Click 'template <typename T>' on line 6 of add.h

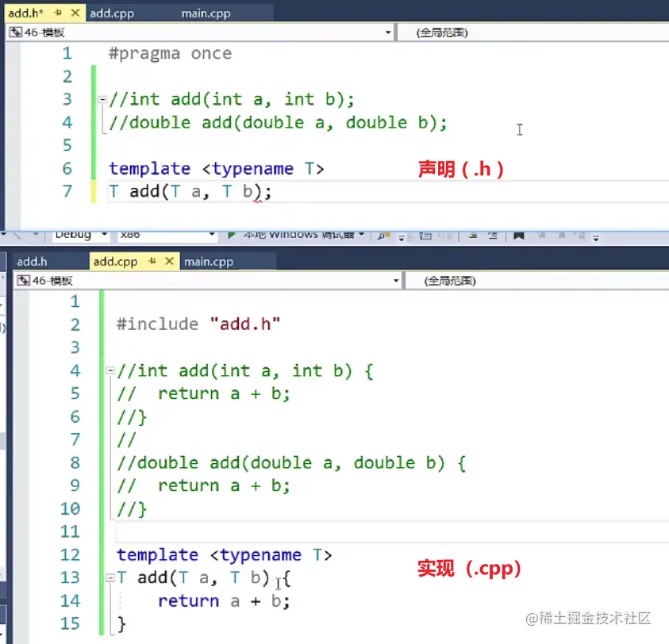pyautogui.click(x=216, y=168)
